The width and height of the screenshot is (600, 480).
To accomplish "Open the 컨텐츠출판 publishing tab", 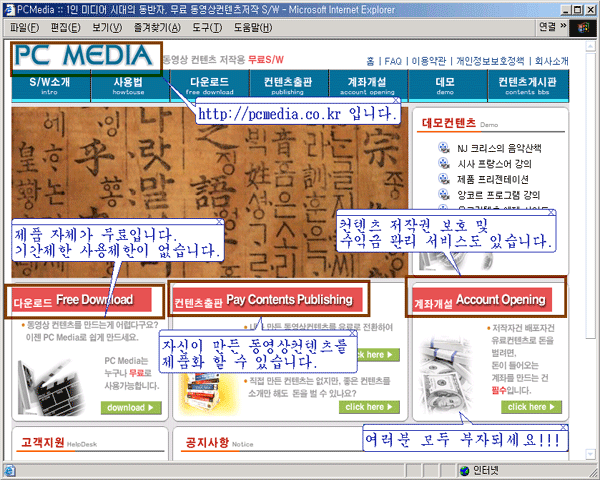I will click(x=288, y=86).
